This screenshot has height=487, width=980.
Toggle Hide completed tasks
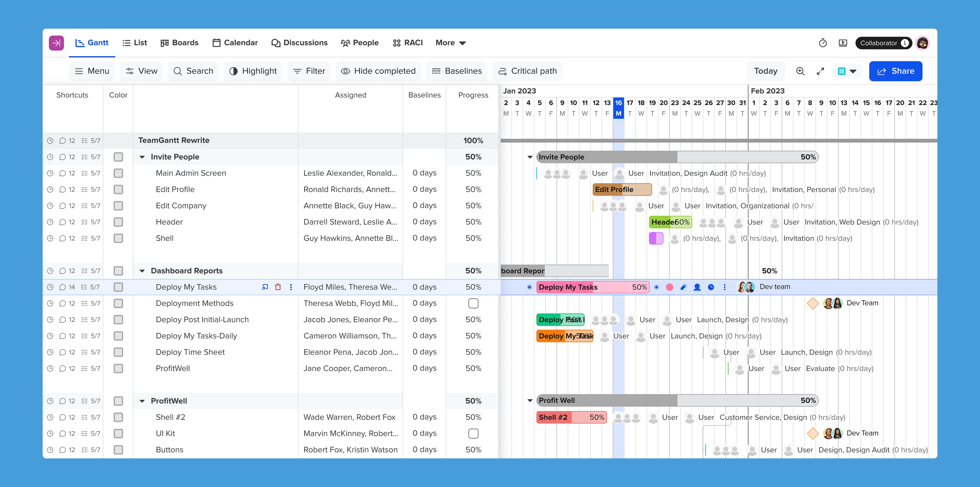(378, 71)
